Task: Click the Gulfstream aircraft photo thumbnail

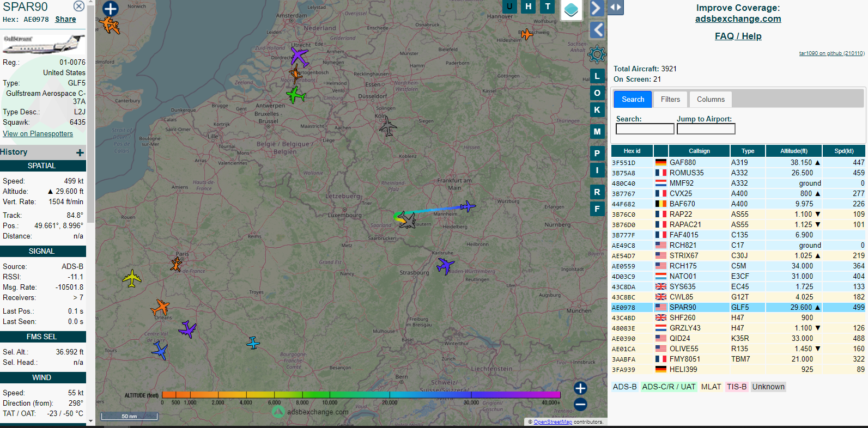Action: click(x=44, y=45)
